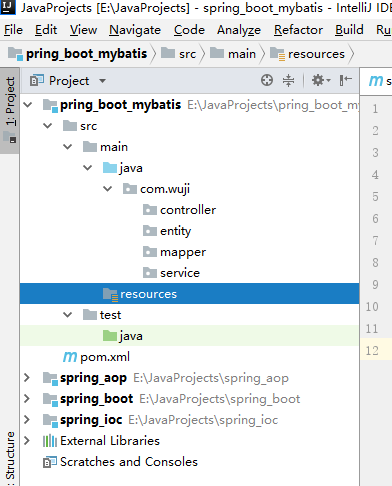Screen dimensions: 392x486
Task: Toggle the 1: Project side tool window button
Action: (x=10, y=111)
